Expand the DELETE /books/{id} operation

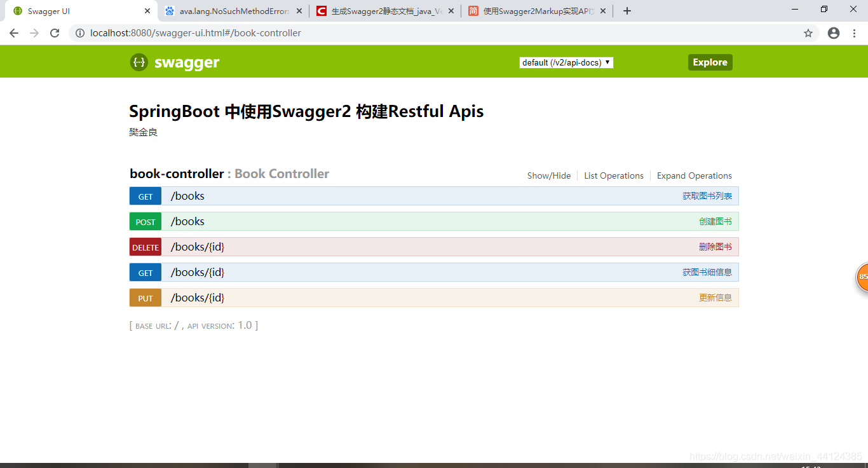434,247
